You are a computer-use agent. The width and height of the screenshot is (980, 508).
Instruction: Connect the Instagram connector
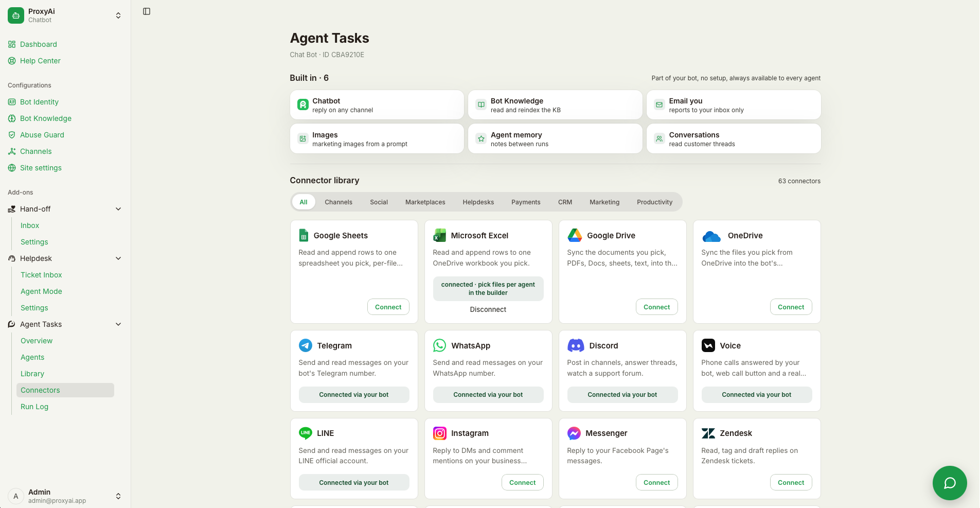pyautogui.click(x=523, y=482)
